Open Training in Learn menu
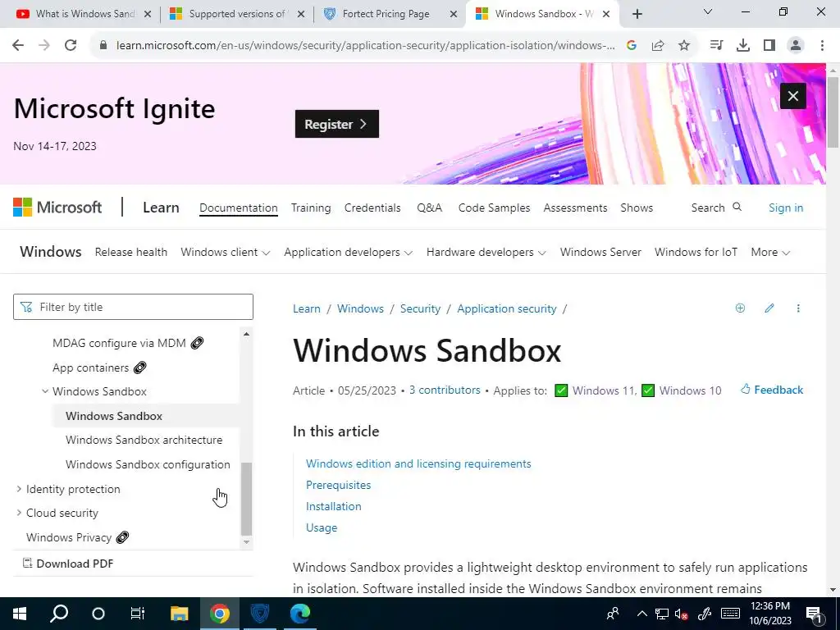The image size is (840, 630). tap(311, 208)
